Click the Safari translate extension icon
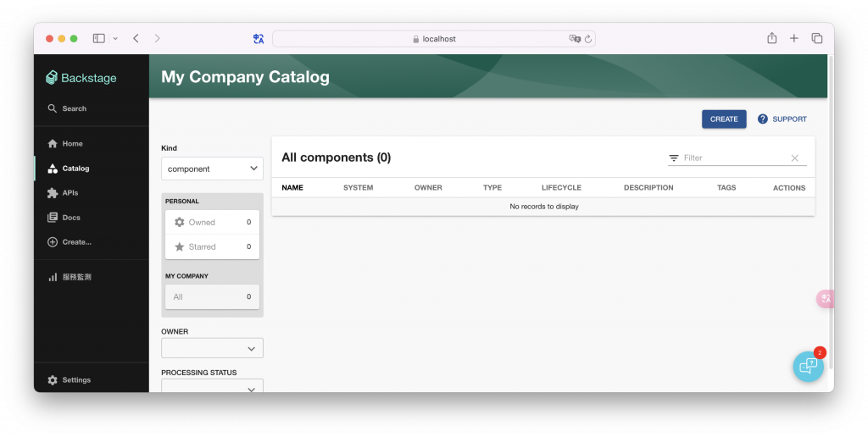 (259, 39)
